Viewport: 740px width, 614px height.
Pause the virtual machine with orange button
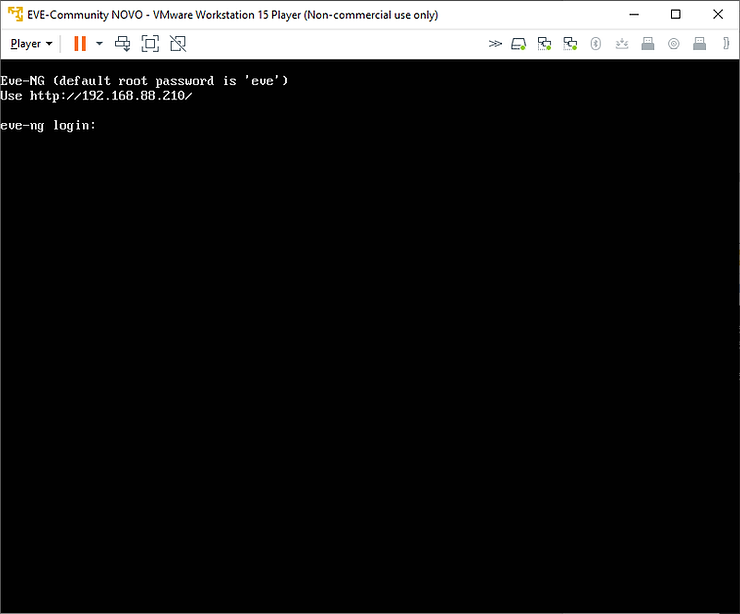(80, 44)
